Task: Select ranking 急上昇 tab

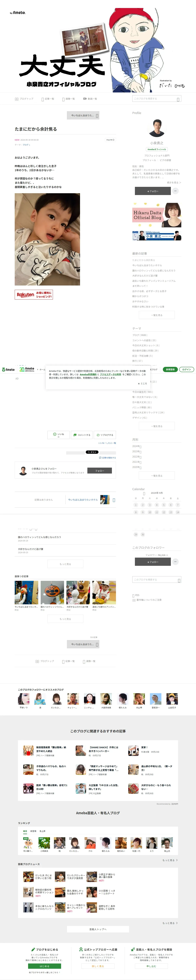Action: pos(42,831)
